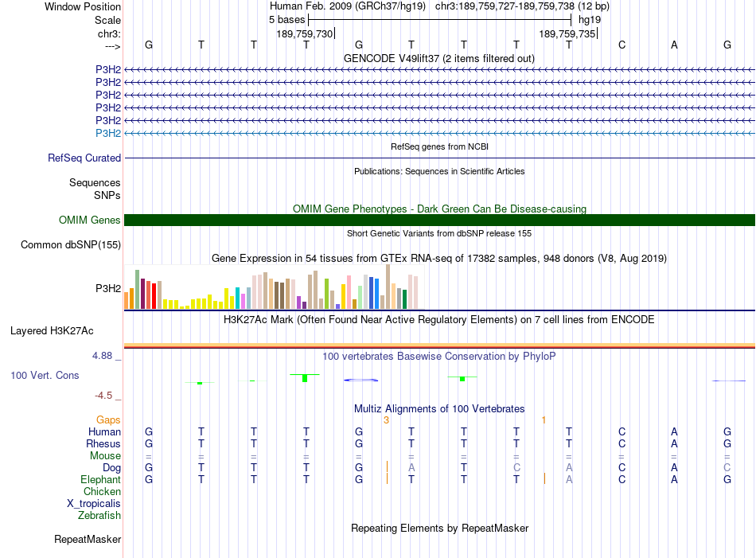Viewport: 756px width, 558px height.
Task: Click the orange insertion bar in Dog row
Action: coord(388,466)
